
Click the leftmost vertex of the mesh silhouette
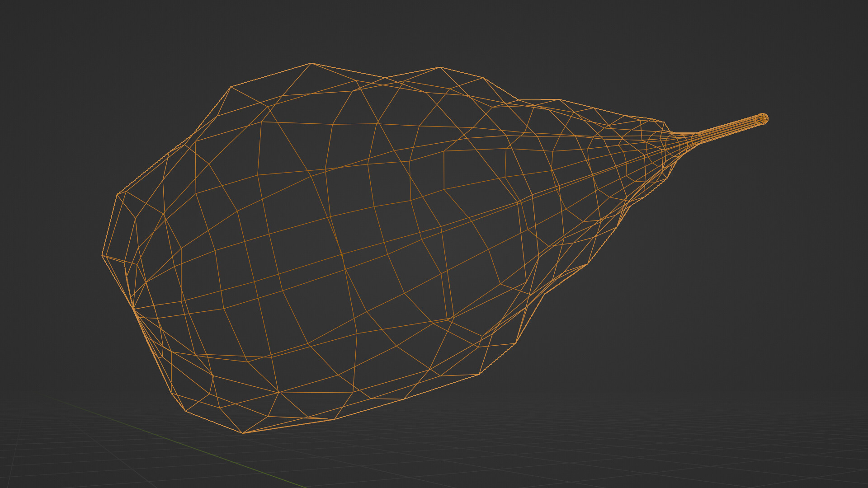pyautogui.click(x=102, y=256)
